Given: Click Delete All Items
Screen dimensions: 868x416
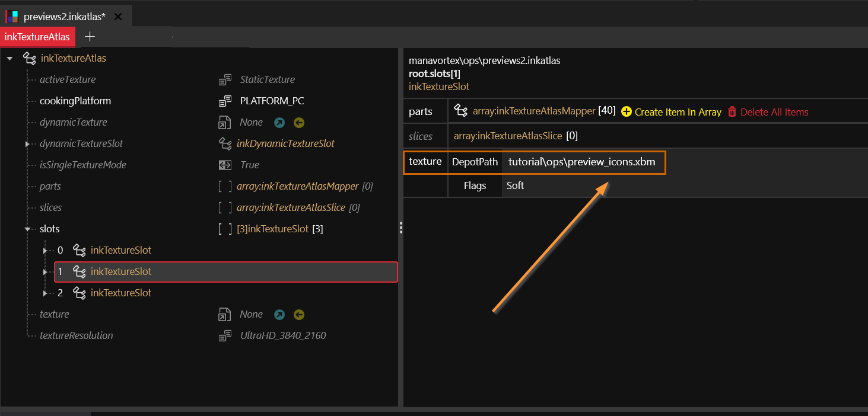Looking at the screenshot, I should (774, 112).
